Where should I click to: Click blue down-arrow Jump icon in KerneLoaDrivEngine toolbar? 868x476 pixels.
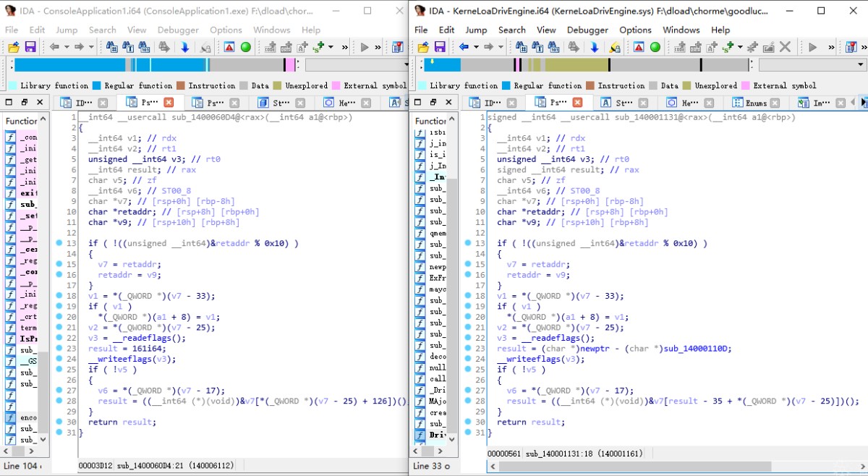pyautogui.click(x=595, y=47)
